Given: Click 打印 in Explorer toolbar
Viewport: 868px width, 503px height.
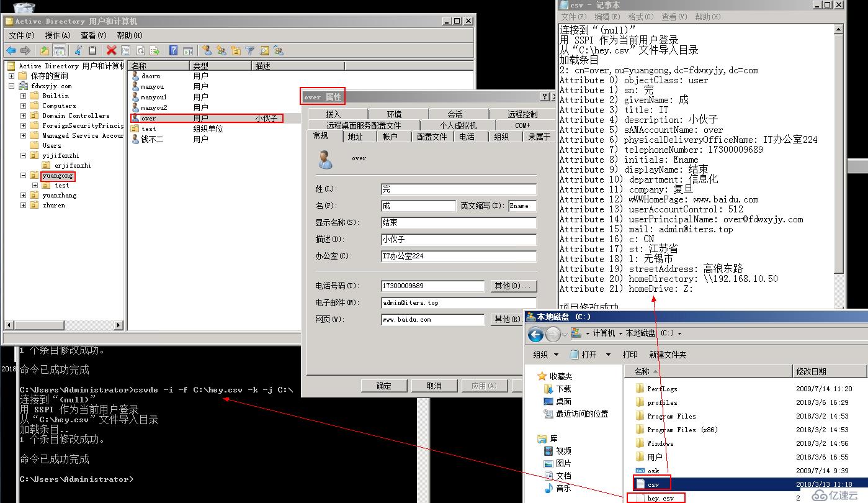Looking at the screenshot, I should pyautogui.click(x=630, y=355).
